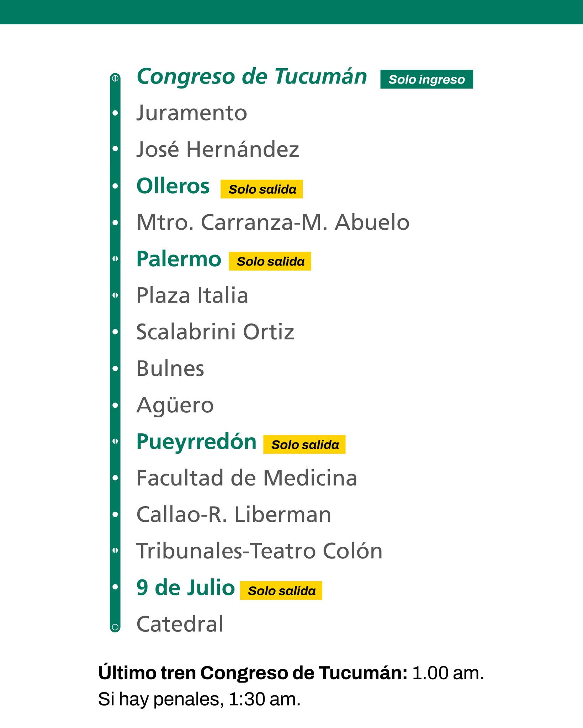Click the Tribunales-Teatro Colón station marker

(115, 550)
